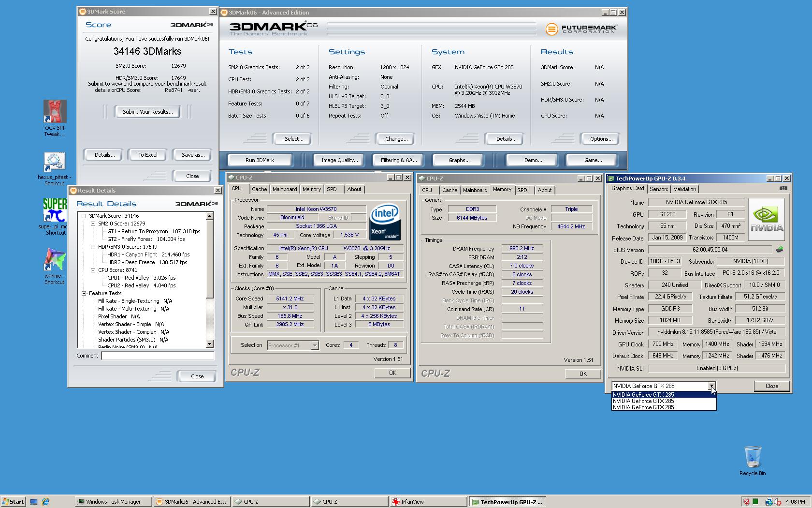
Task: Collapse the 3DMark Score: 34146 tree node
Action: point(84,216)
